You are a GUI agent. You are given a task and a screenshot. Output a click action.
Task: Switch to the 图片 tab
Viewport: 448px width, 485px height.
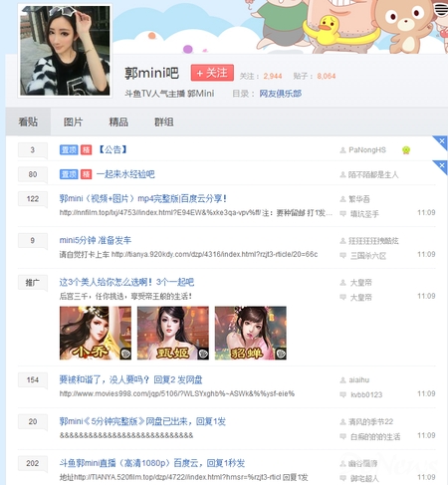coord(73,121)
